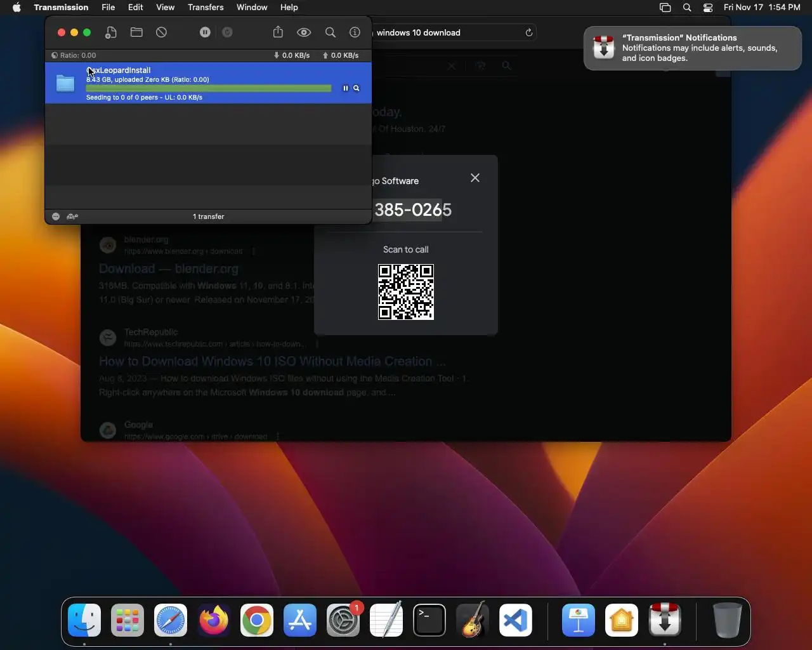This screenshot has height=650, width=812.
Task: Open Trash from the Dock
Action: click(x=727, y=620)
